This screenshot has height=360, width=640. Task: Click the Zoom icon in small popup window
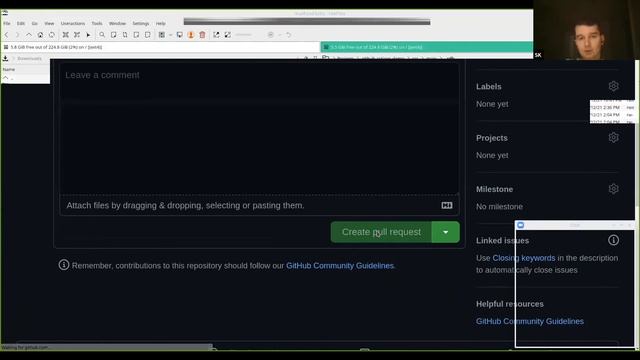520,225
